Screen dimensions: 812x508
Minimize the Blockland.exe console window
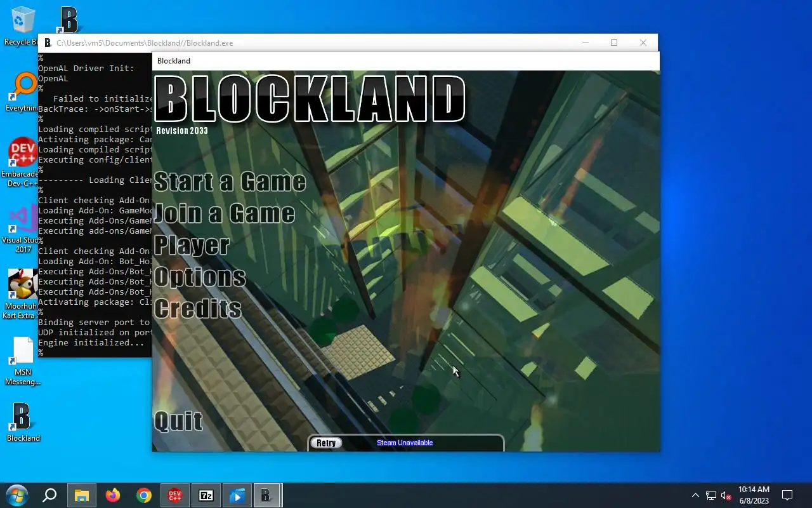586,43
